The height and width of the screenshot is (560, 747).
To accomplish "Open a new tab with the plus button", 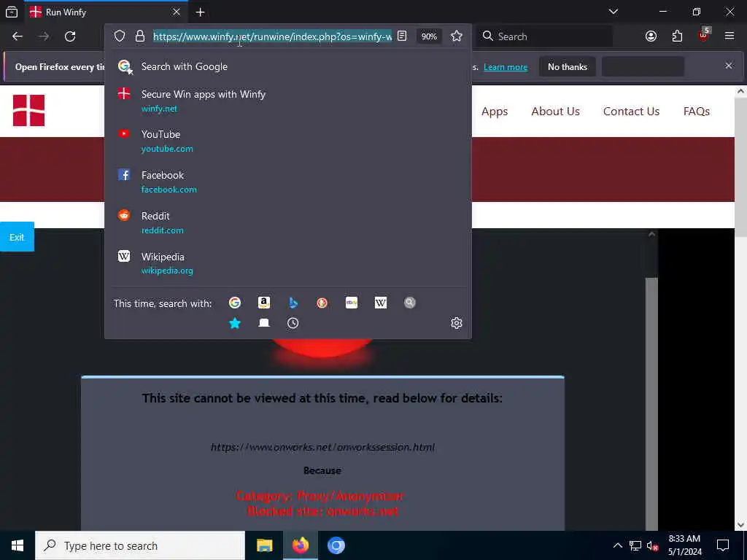I will click(200, 12).
